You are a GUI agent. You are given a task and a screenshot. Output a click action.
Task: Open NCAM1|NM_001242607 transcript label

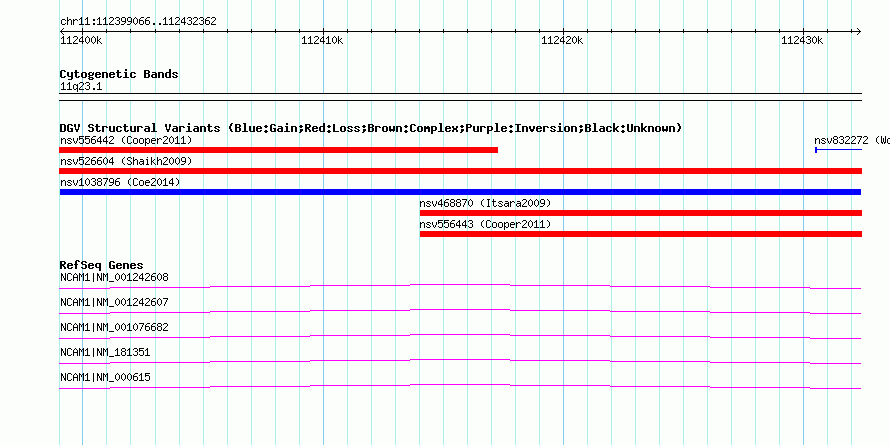(114, 303)
